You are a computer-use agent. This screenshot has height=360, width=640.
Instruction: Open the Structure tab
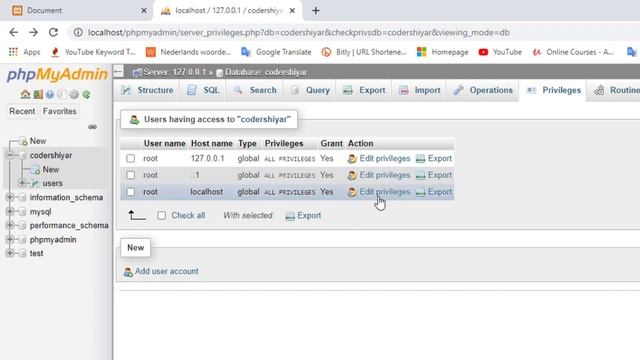147,90
